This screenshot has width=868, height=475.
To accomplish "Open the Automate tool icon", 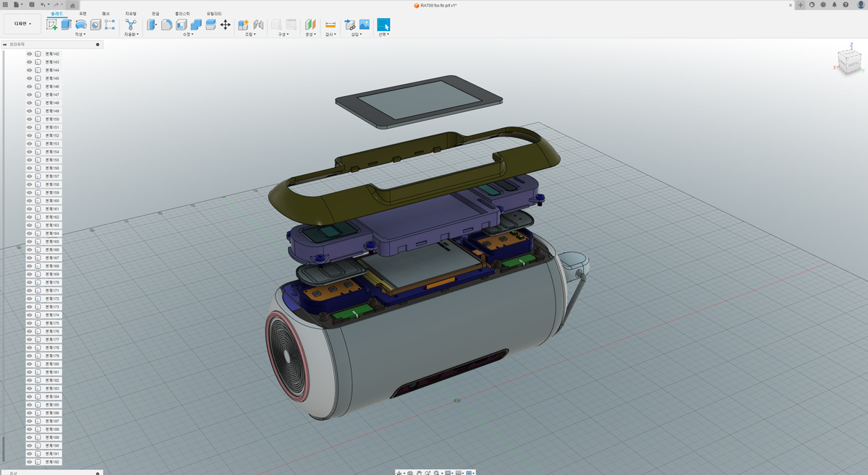I will tap(131, 25).
